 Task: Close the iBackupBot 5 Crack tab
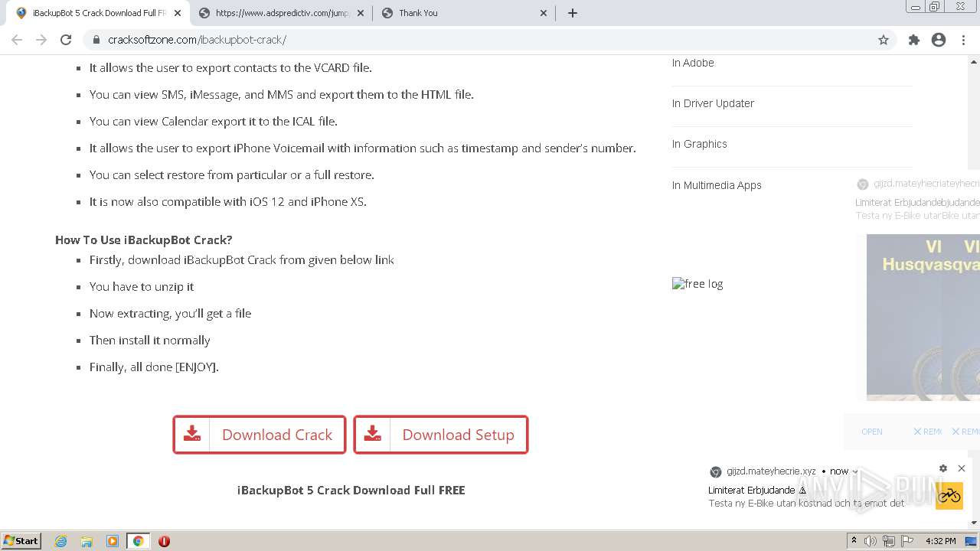click(x=178, y=13)
